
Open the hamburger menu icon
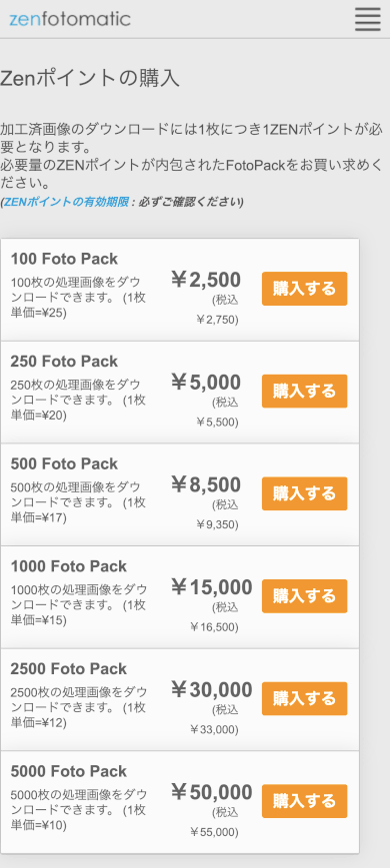click(368, 19)
